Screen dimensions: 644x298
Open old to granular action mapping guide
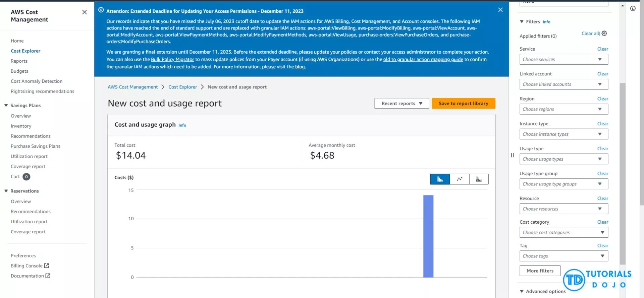point(423,59)
